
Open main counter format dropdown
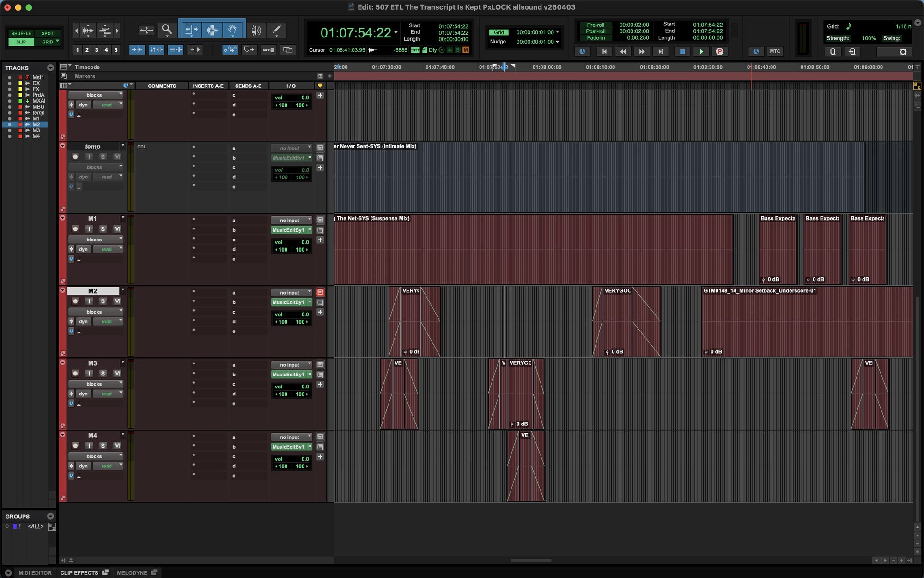396,32
